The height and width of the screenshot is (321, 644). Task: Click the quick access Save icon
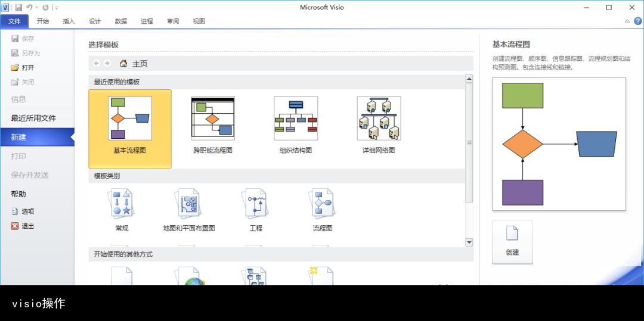click(x=18, y=7)
